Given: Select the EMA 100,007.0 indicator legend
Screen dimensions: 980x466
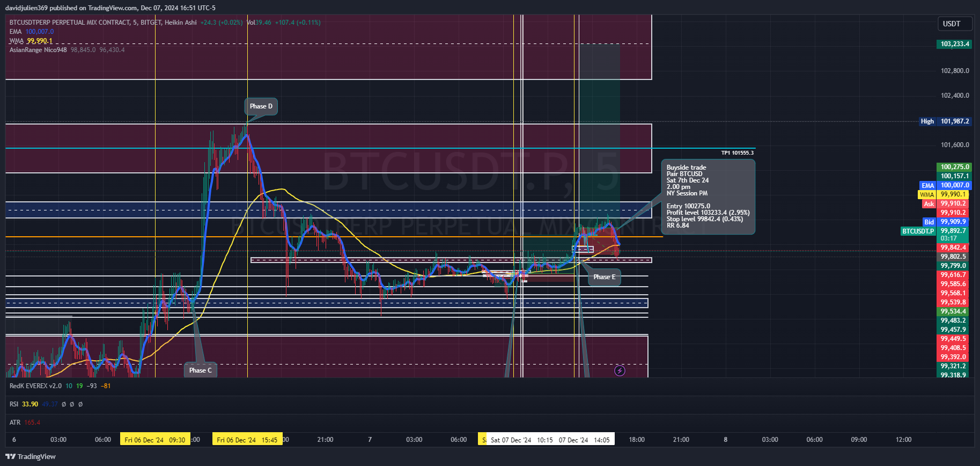Looking at the screenshot, I should click(32, 32).
